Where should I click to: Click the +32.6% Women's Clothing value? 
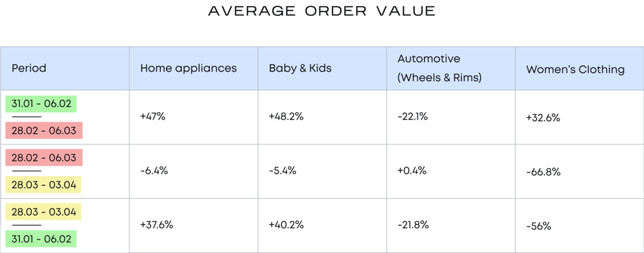(543, 118)
